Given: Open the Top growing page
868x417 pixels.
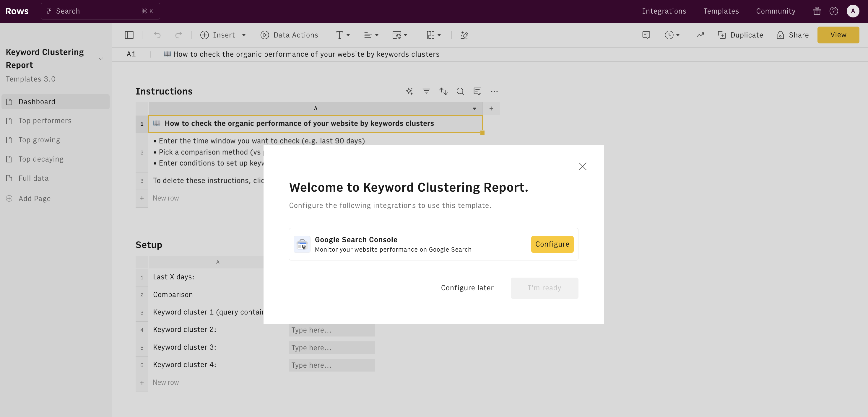Looking at the screenshot, I should 56,140.
